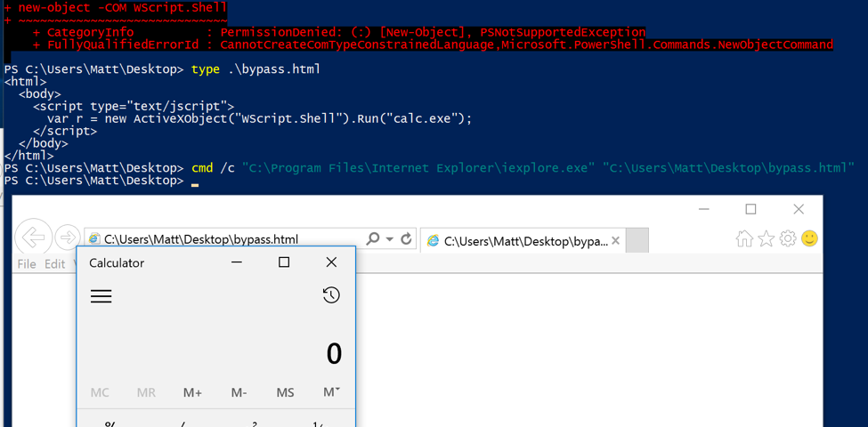Click the last PowerShell prompt with cursor
The height and width of the screenshot is (427, 868).
click(x=101, y=181)
